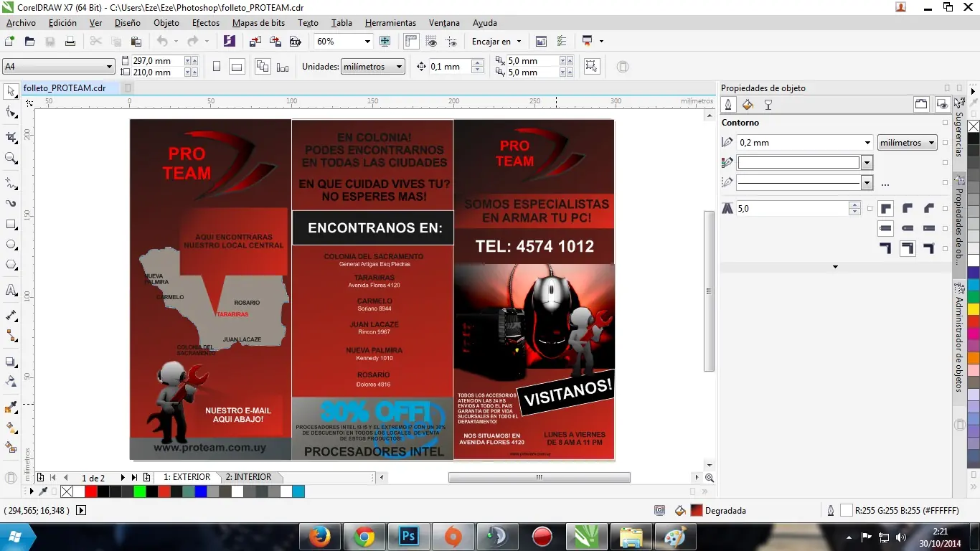The image size is (980, 551).
Task: Click the full-screen preview icon
Action: point(385,42)
